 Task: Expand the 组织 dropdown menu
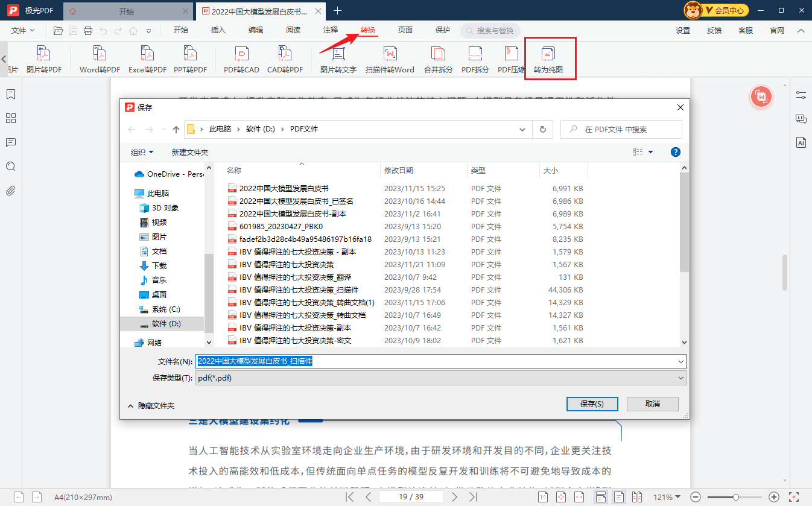point(142,152)
